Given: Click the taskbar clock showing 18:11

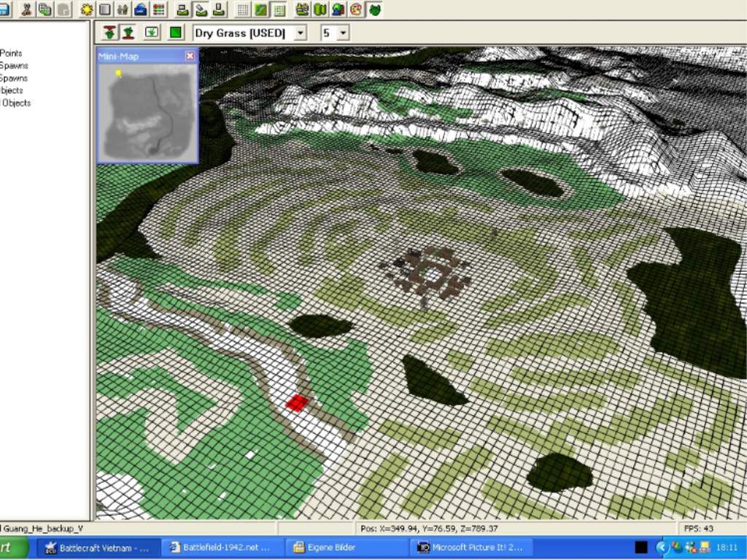Looking at the screenshot, I should [727, 548].
